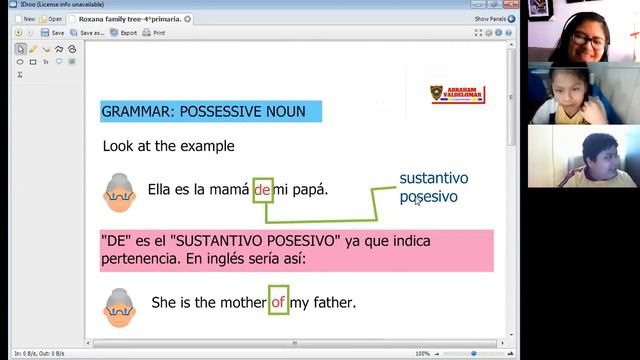The width and height of the screenshot is (640, 360).
Task: Click the vertical scrollbar thumb
Action: pos(511,97)
